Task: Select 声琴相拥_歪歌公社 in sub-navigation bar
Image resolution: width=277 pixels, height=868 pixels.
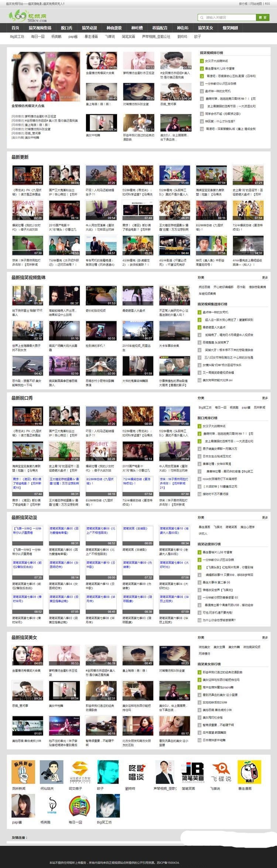Action: coord(156,37)
